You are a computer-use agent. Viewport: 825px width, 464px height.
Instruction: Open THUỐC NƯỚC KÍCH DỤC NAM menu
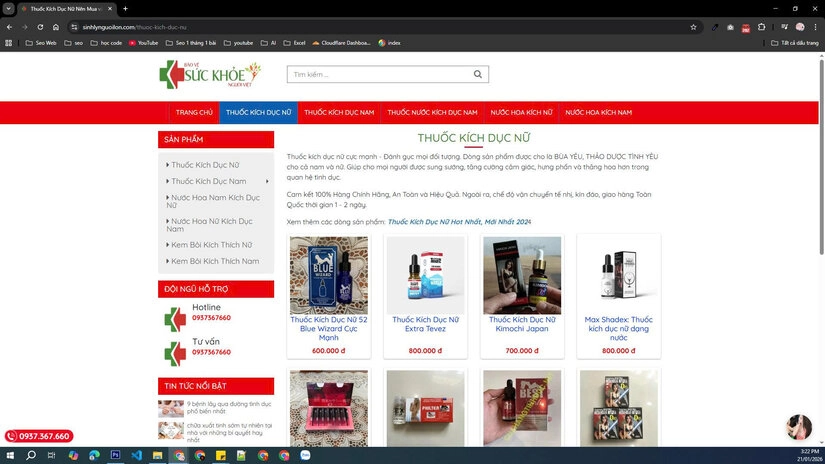point(432,113)
